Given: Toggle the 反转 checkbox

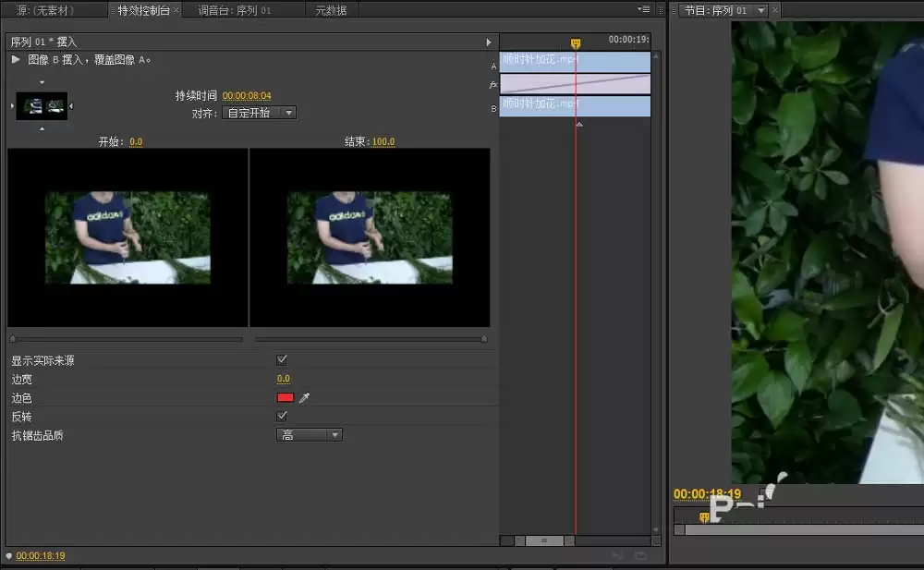Looking at the screenshot, I should coord(282,416).
